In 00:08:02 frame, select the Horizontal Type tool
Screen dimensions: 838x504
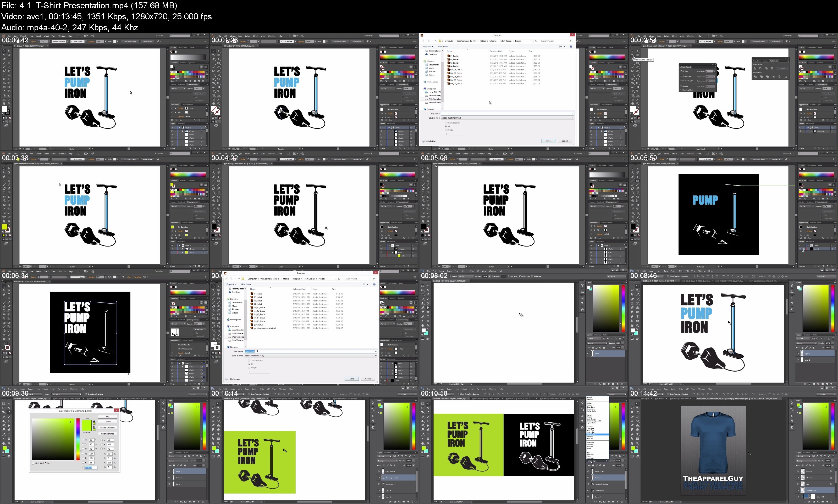(428, 317)
